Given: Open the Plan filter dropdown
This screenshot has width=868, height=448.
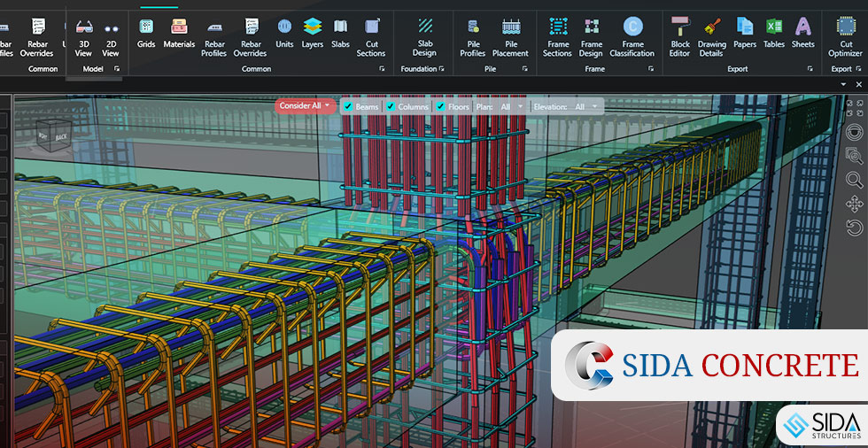Looking at the screenshot, I should point(512,107).
